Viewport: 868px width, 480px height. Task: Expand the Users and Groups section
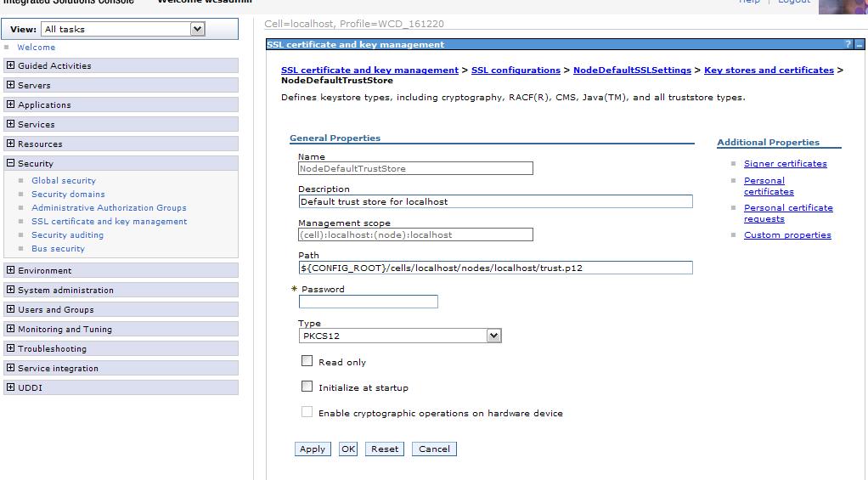[10, 309]
